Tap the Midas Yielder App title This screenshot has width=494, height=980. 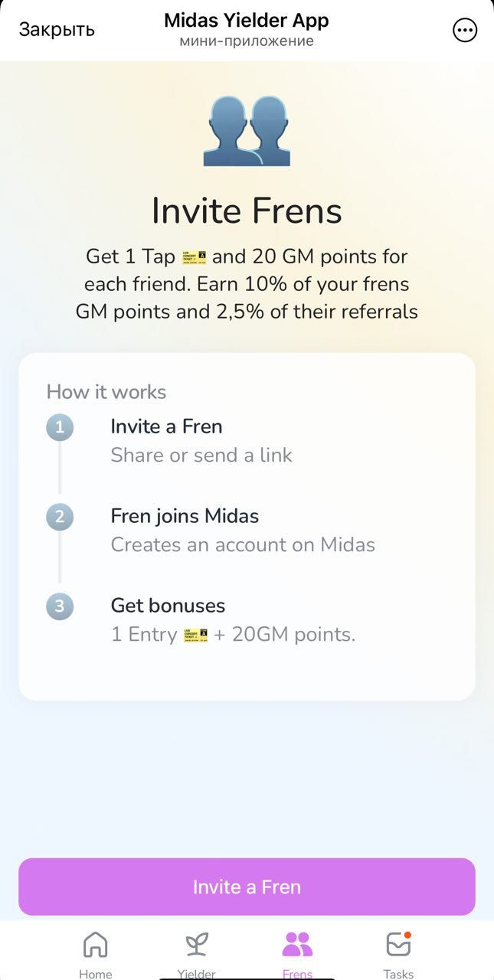click(x=246, y=20)
